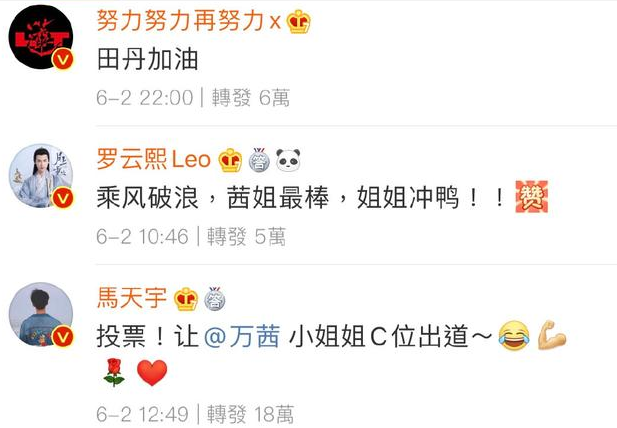Click 馬天宇 username link

(132, 298)
